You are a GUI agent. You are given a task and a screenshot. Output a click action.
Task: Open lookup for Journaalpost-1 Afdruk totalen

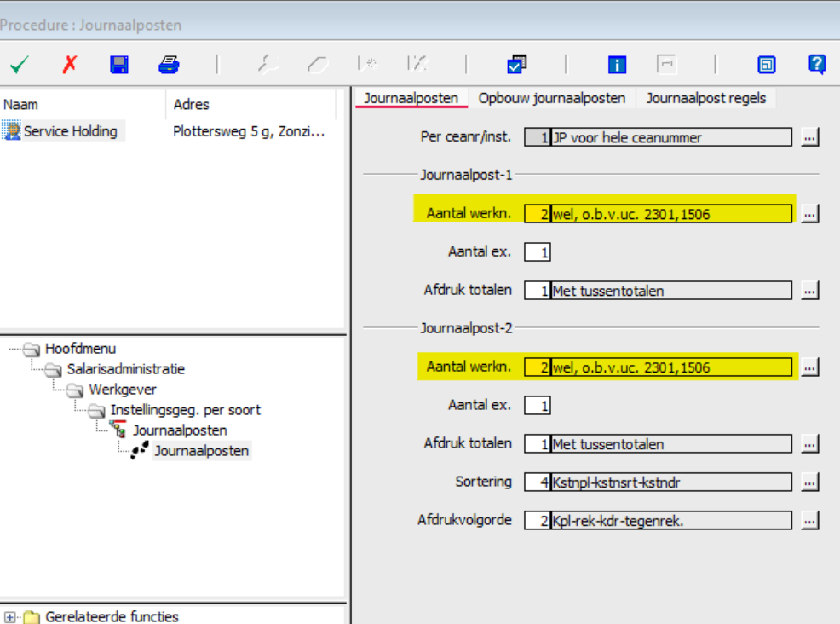809,291
